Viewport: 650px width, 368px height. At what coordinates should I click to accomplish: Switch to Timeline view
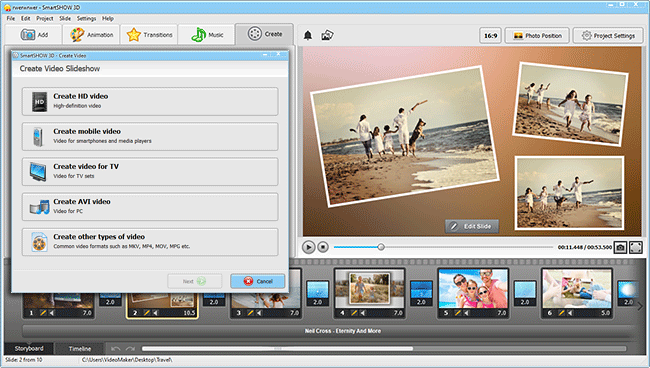(80, 349)
